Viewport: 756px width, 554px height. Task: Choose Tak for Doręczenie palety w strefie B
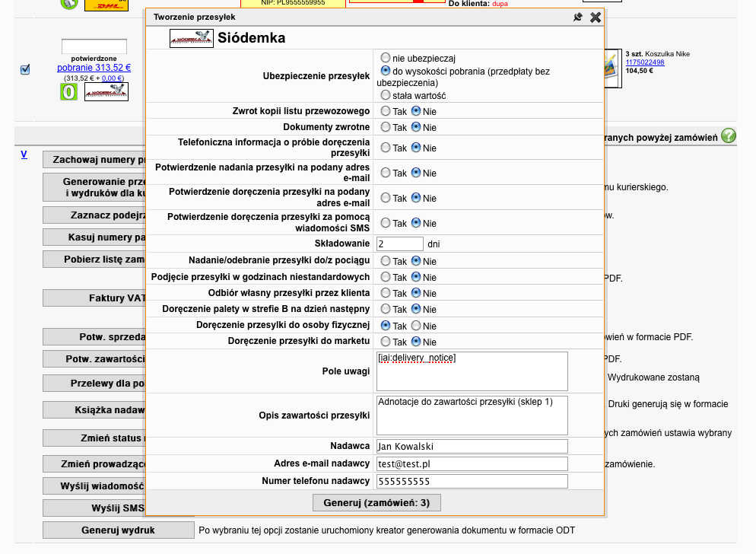click(386, 309)
